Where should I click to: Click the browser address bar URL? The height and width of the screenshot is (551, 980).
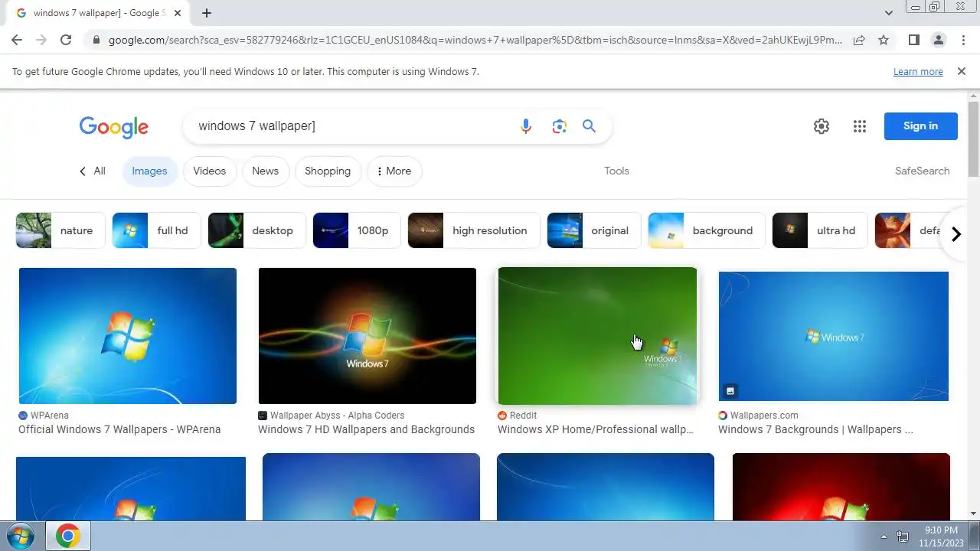(475, 40)
